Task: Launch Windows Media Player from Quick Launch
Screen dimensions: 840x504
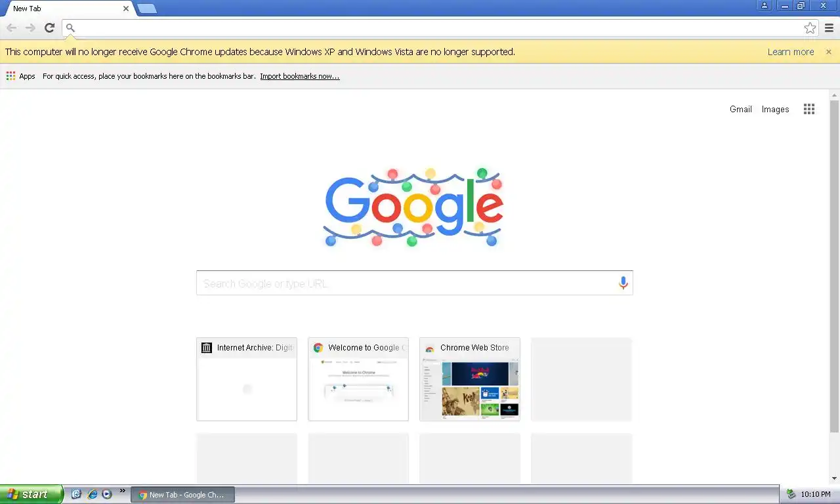Action: (x=107, y=494)
